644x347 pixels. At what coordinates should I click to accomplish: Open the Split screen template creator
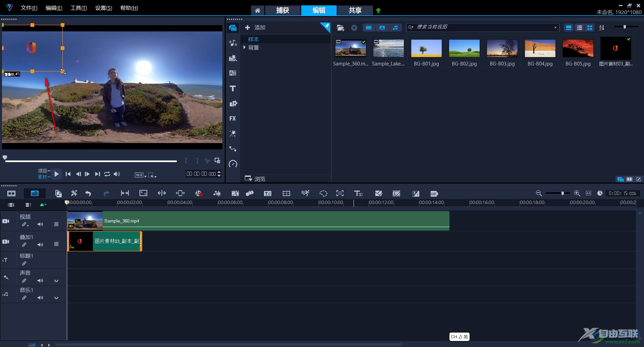[286, 193]
